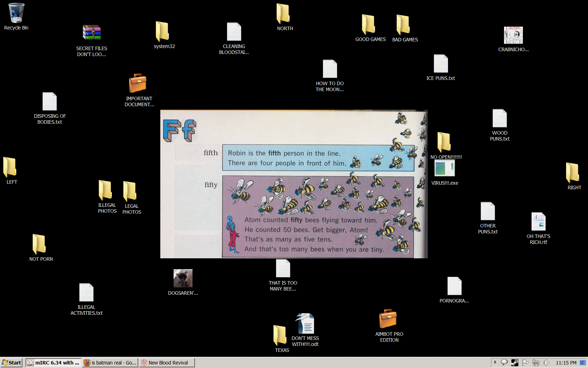
Task: Click the Steam tray icon
Action: [514, 363]
